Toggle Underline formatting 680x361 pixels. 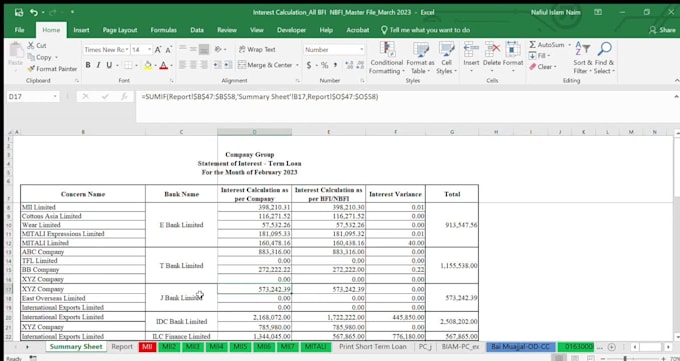109,65
